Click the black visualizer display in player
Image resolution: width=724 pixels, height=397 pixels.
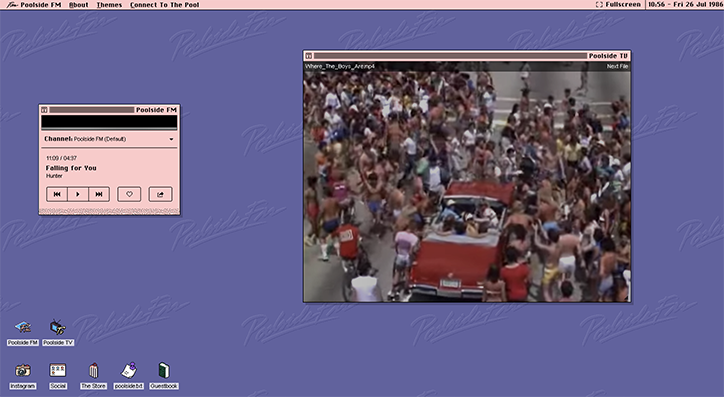point(109,122)
